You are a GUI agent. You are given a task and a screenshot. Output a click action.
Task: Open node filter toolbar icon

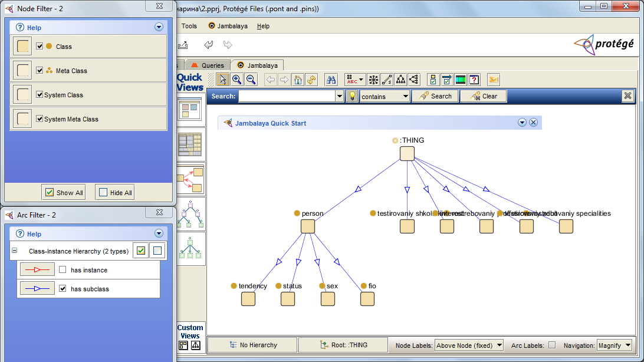point(433,80)
